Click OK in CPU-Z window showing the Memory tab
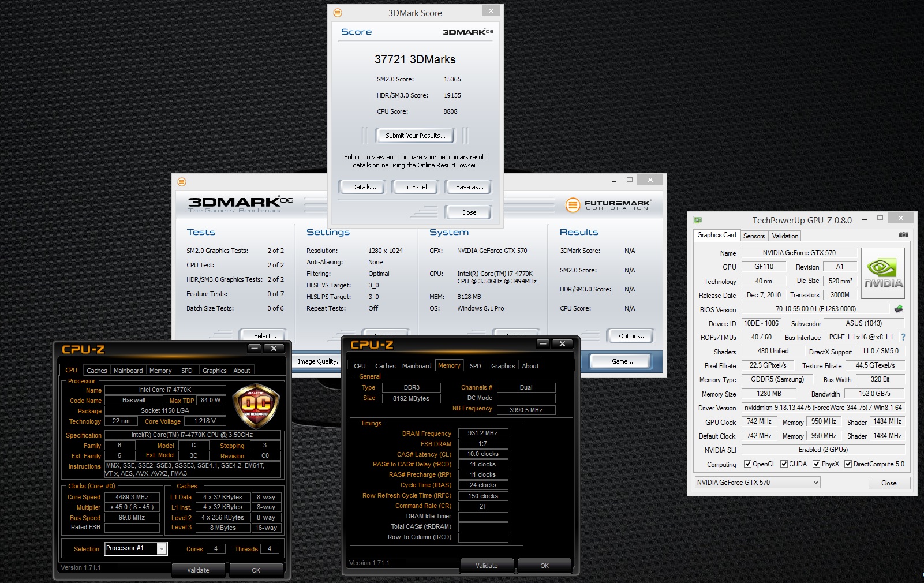Image resolution: width=924 pixels, height=583 pixels. click(544, 566)
